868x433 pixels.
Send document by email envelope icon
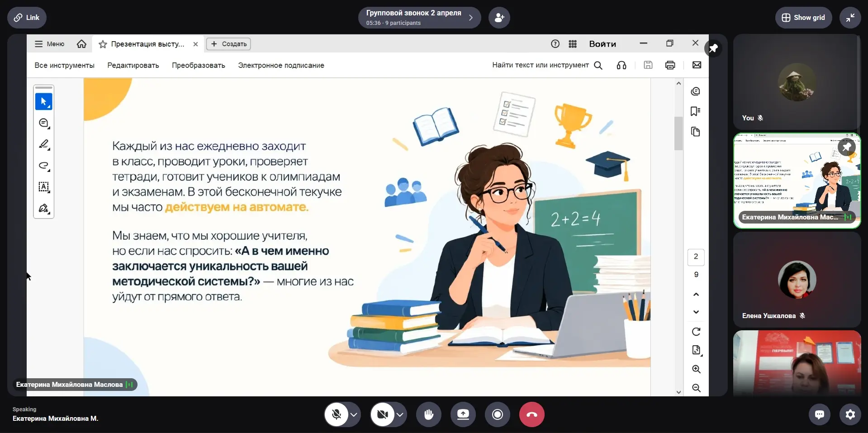coord(697,65)
